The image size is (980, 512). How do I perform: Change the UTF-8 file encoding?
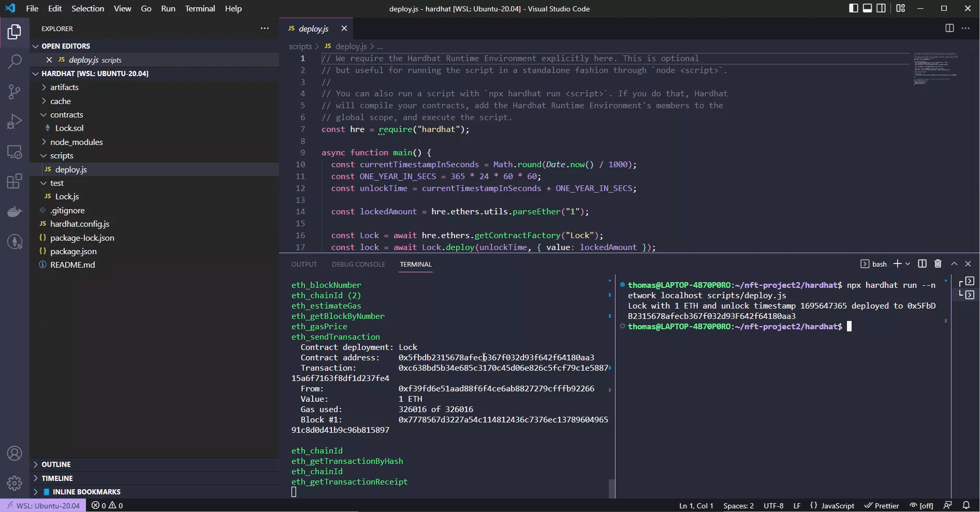773,505
